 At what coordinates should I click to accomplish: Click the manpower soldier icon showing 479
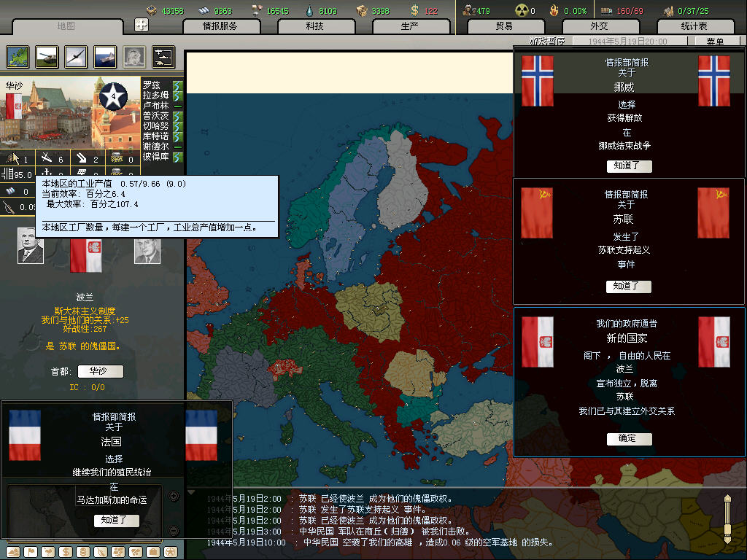468,10
